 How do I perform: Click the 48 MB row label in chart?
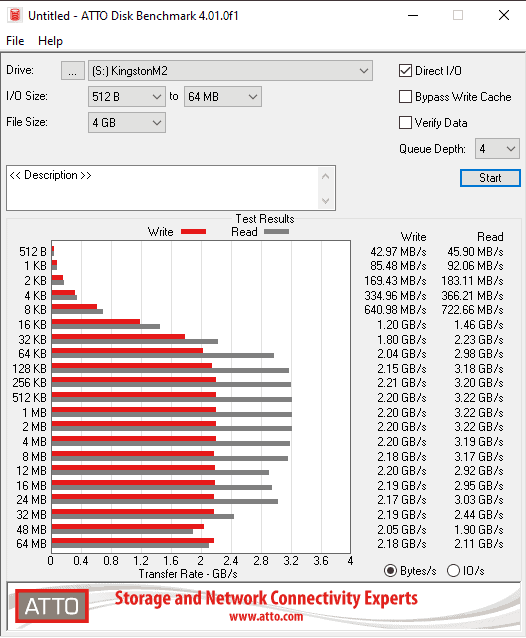pyautogui.click(x=31, y=530)
